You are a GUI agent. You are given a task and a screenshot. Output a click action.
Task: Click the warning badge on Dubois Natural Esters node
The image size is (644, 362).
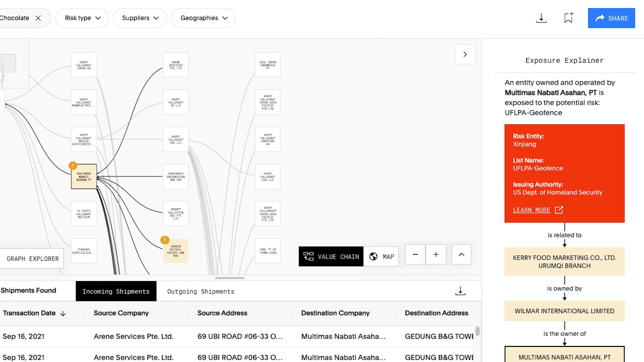[x=165, y=240]
